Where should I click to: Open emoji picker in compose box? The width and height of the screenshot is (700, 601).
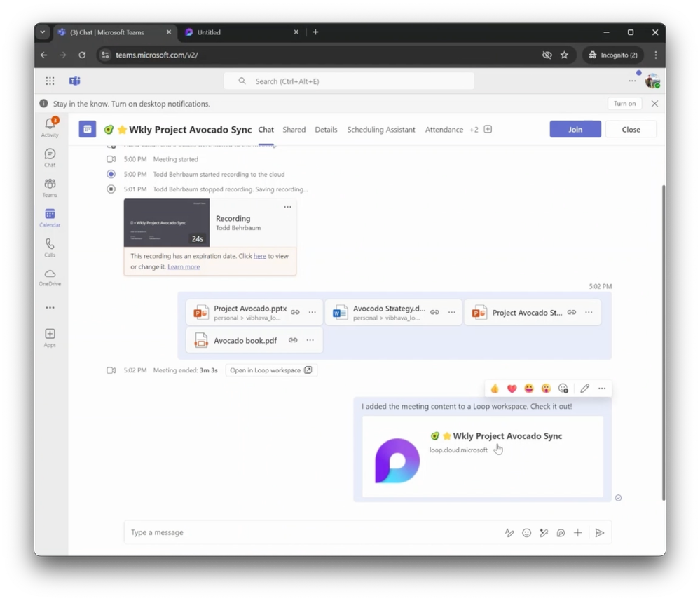click(527, 533)
